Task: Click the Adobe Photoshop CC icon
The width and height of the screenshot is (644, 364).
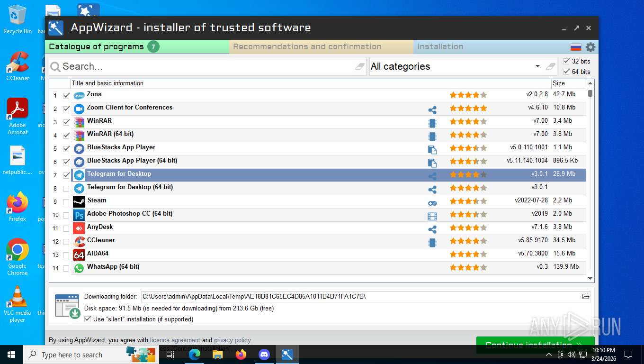Action: tap(79, 215)
